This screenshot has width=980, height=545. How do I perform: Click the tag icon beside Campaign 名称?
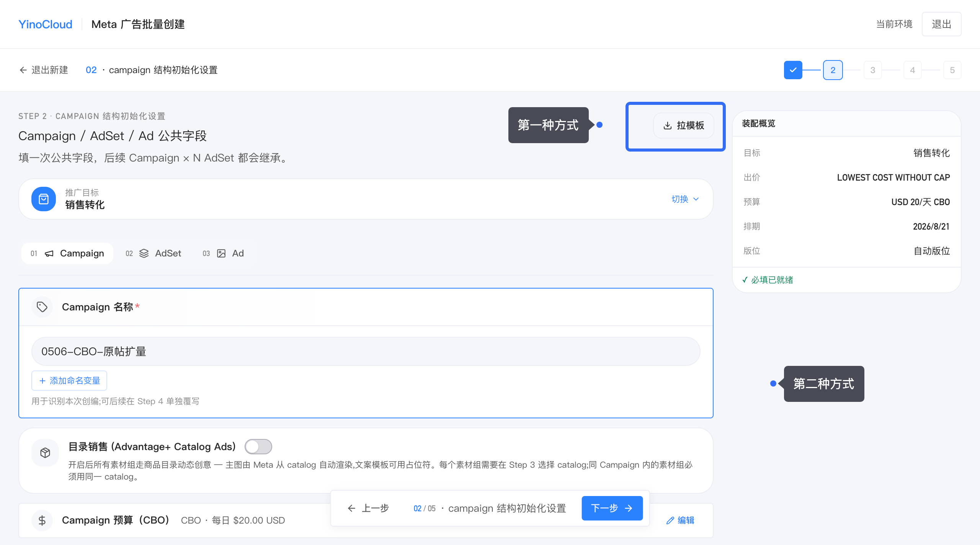pyautogui.click(x=42, y=307)
